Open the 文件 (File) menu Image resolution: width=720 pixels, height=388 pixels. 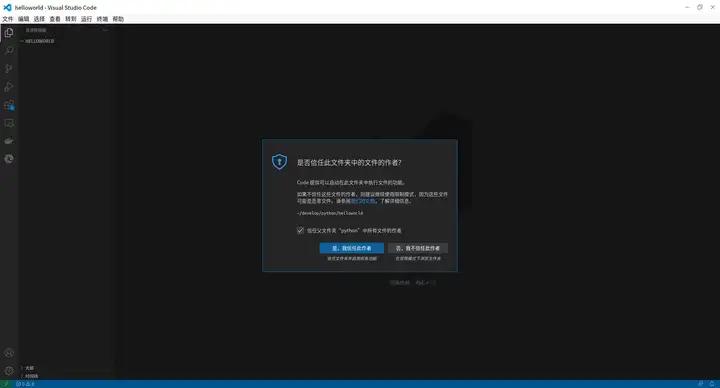click(8, 19)
